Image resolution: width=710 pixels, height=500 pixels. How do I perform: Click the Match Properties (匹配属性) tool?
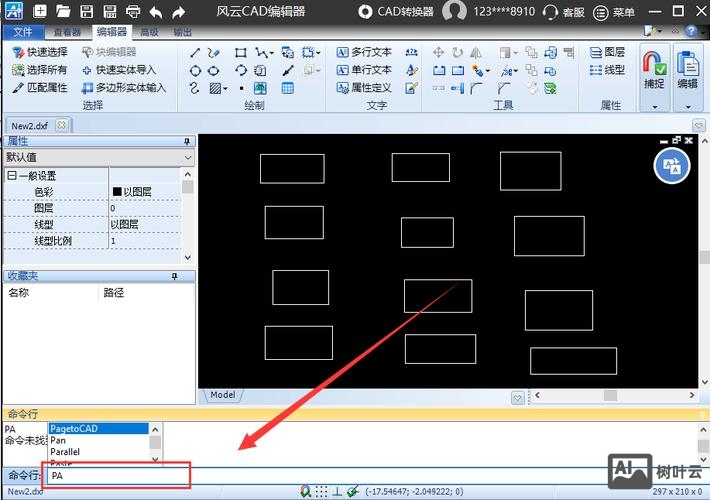pos(40,88)
